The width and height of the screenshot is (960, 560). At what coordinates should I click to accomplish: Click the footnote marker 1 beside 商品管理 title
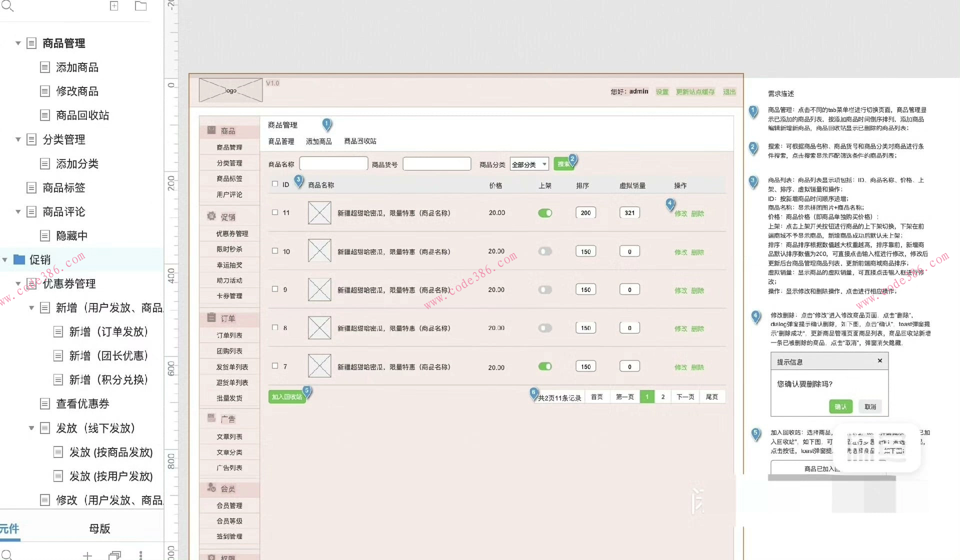coord(326,123)
